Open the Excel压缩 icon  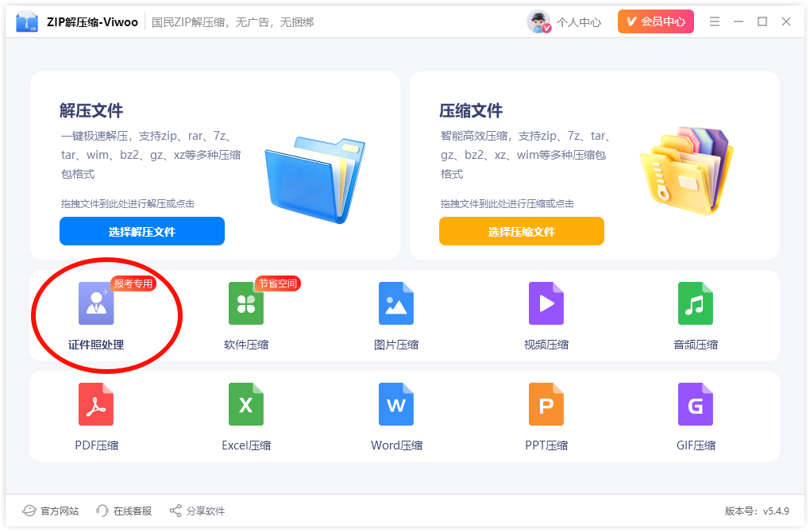[246, 404]
